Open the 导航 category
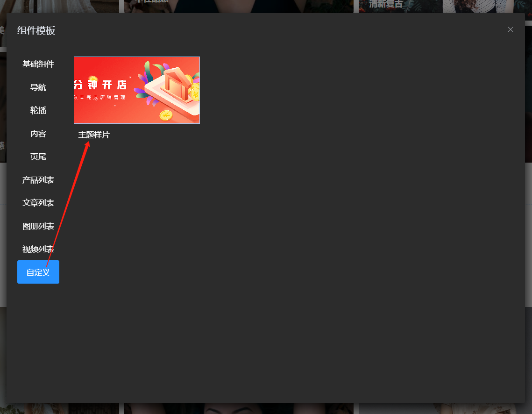This screenshot has width=532, height=414. tap(38, 87)
